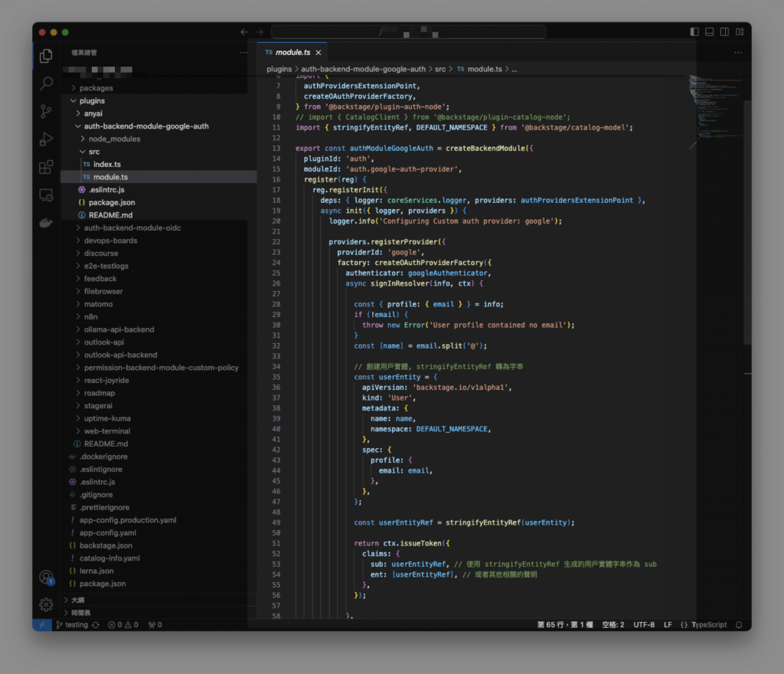
Task: Expand the 時間表 timeline section
Action: point(159,613)
